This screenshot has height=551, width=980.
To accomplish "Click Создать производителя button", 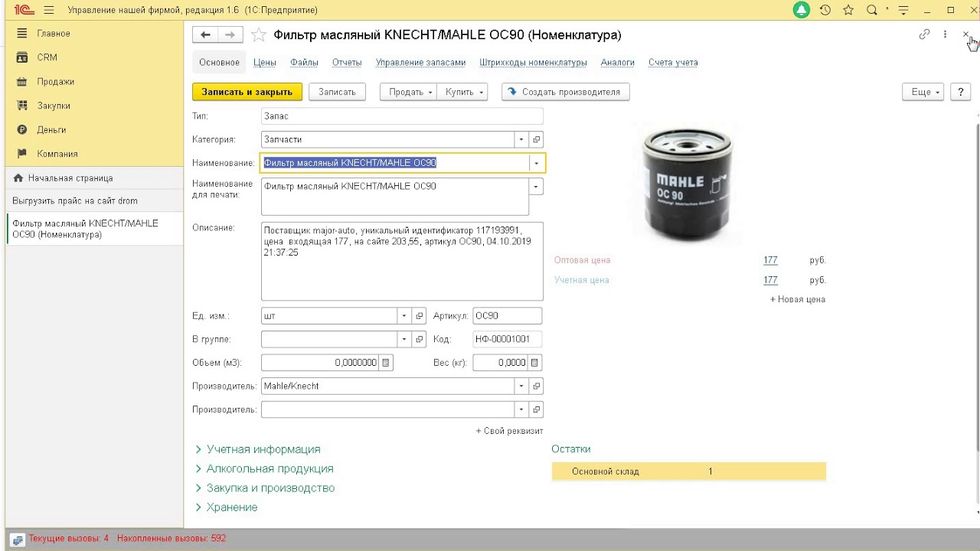I will 566,92.
